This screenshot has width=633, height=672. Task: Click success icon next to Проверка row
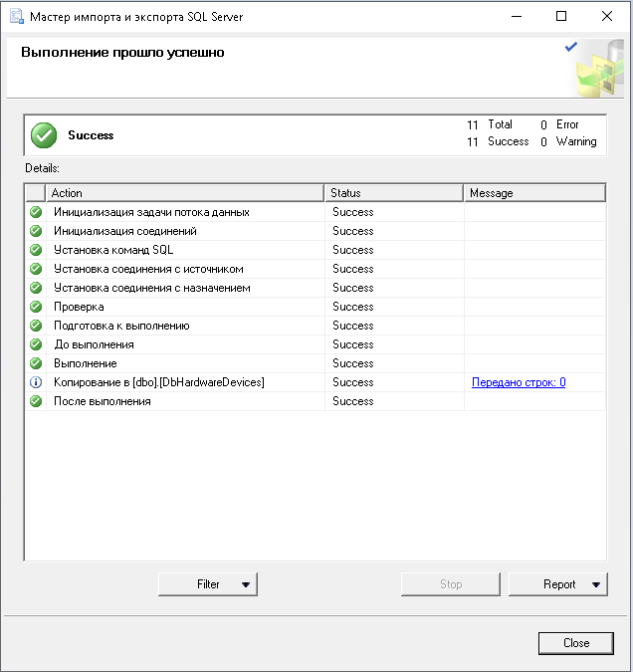click(36, 307)
